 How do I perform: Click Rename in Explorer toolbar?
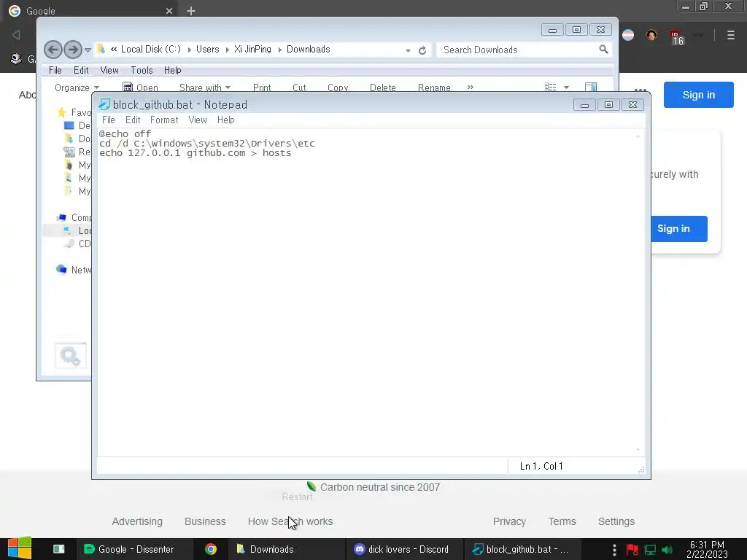point(434,87)
